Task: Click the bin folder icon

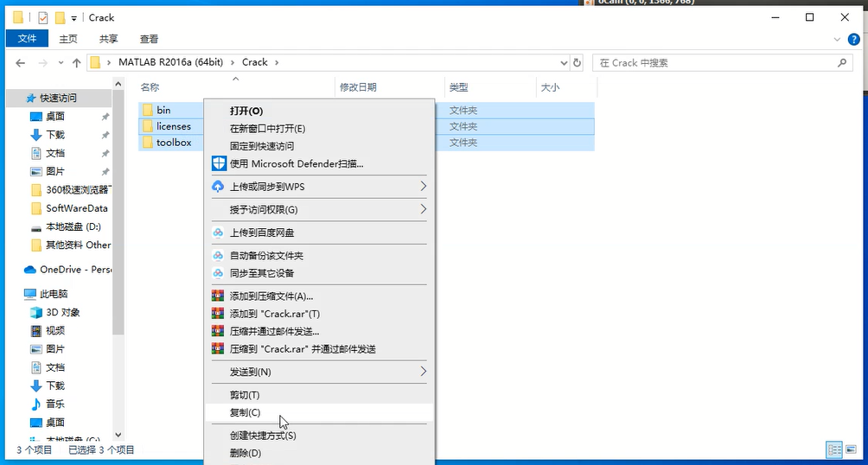Action: pyautogui.click(x=147, y=110)
